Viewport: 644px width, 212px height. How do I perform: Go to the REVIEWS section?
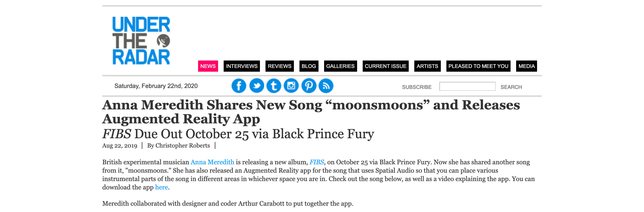click(279, 66)
